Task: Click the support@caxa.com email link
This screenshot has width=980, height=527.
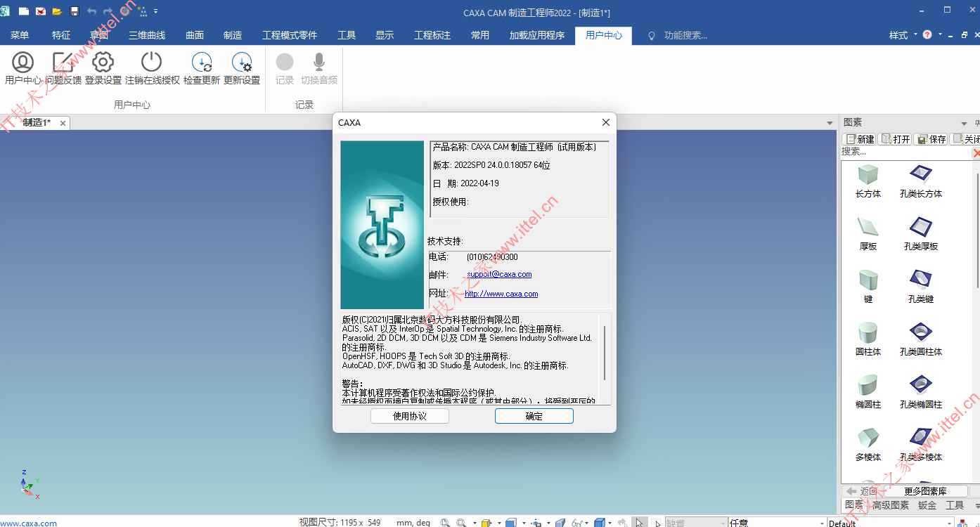Action: click(x=499, y=275)
